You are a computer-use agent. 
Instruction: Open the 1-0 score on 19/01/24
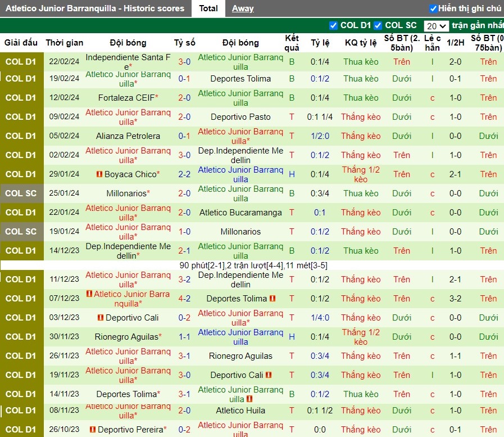click(184, 231)
